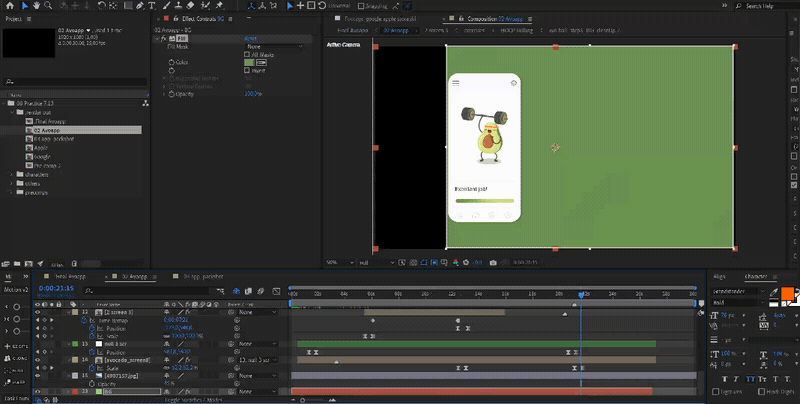Open the Character panel tab

(x=755, y=275)
